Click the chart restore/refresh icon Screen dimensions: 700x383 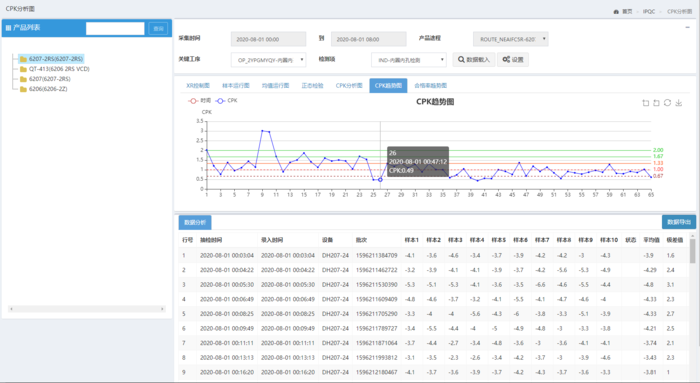[x=667, y=103]
